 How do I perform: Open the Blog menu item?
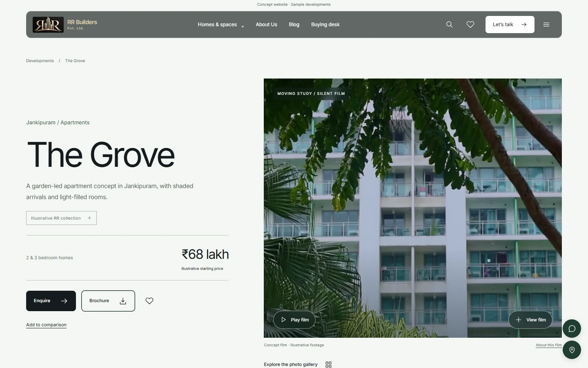(294, 25)
